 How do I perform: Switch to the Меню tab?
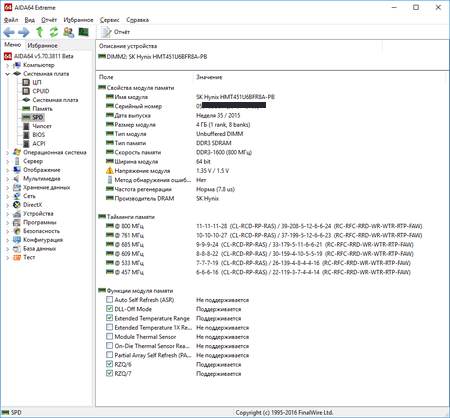[13, 45]
